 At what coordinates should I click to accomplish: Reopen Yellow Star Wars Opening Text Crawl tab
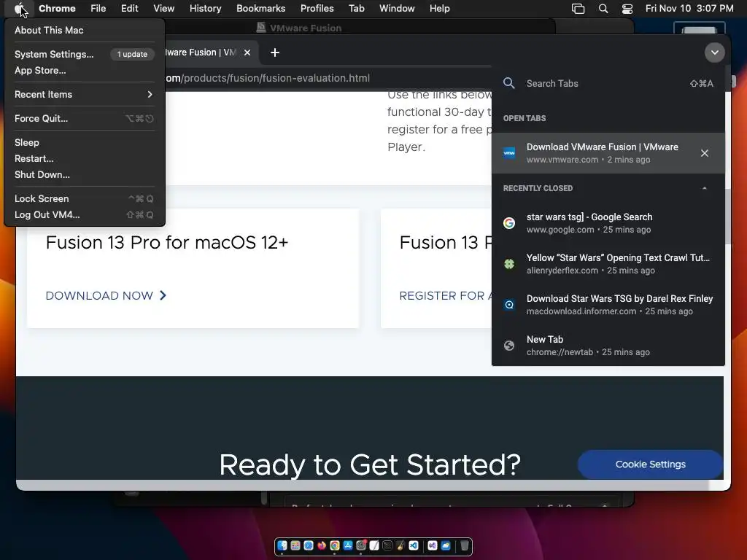pyautogui.click(x=608, y=264)
